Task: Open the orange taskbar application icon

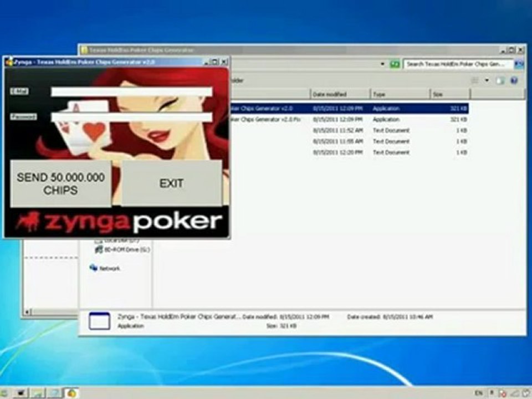Action: pyautogui.click(x=71, y=393)
